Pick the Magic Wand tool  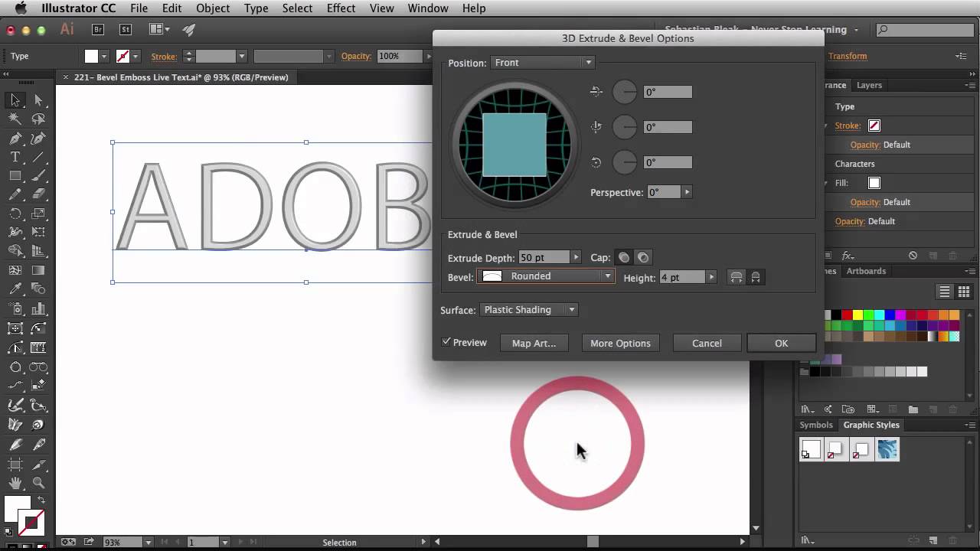point(15,119)
